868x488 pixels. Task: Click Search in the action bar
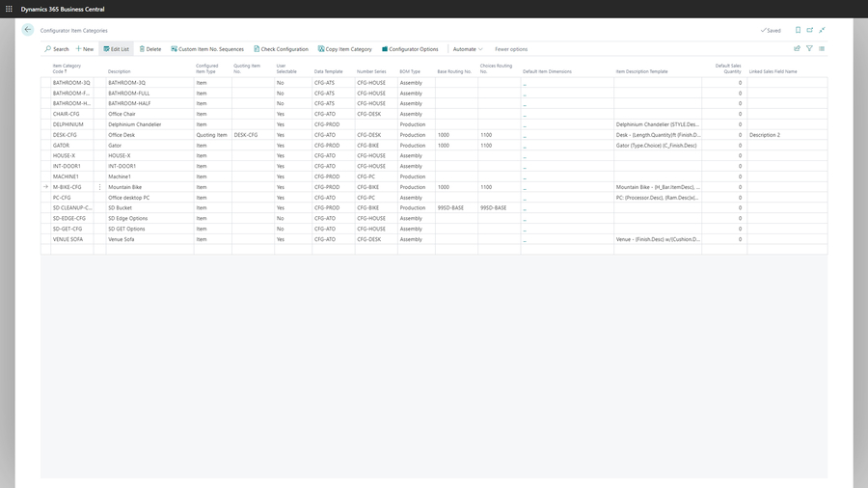[57, 49]
